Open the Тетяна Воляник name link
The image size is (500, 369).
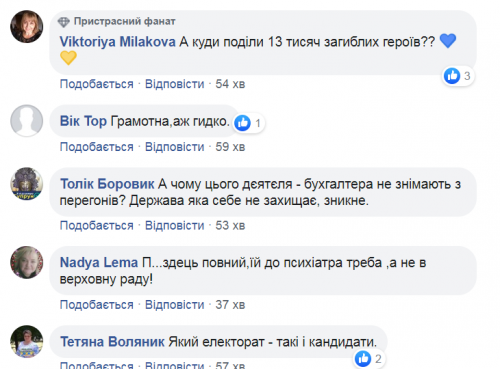[112, 342]
